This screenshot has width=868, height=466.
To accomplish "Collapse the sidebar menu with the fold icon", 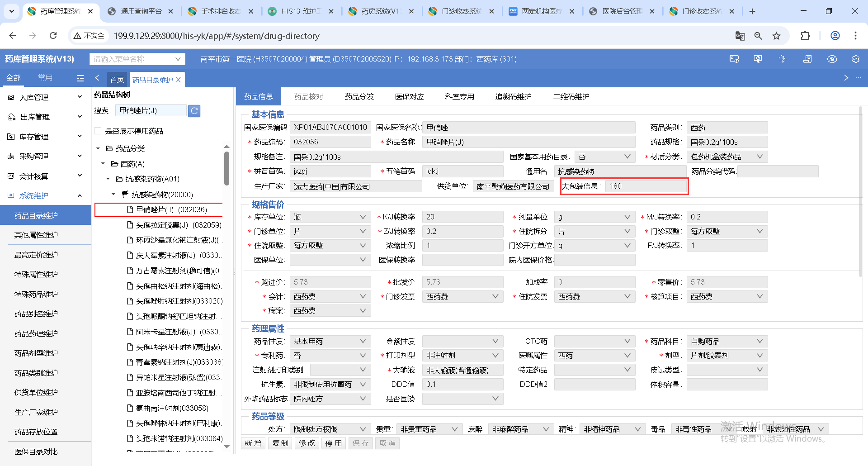I will click(x=80, y=78).
